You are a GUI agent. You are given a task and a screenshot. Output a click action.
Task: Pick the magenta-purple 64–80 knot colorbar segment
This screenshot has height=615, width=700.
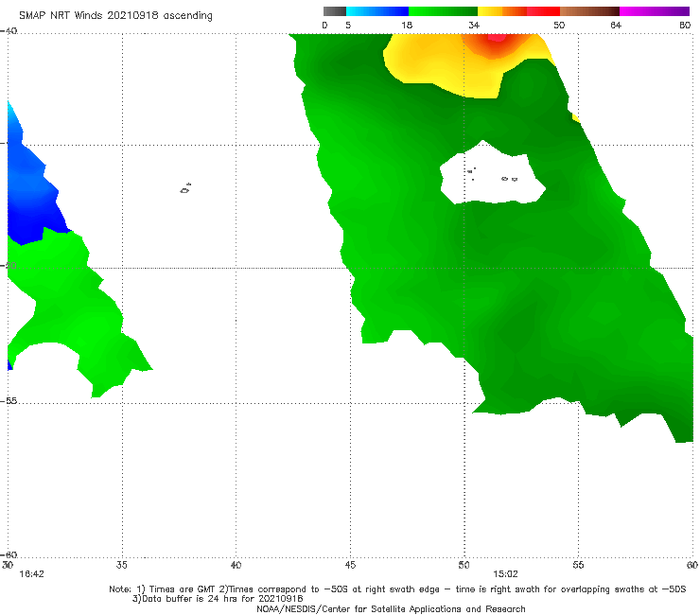[655, 11]
